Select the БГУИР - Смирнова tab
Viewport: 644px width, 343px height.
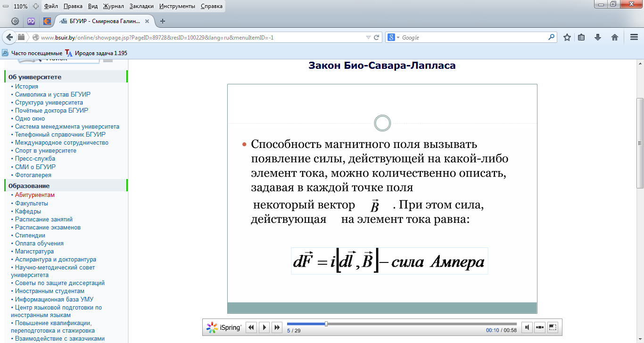pyautogui.click(x=105, y=21)
